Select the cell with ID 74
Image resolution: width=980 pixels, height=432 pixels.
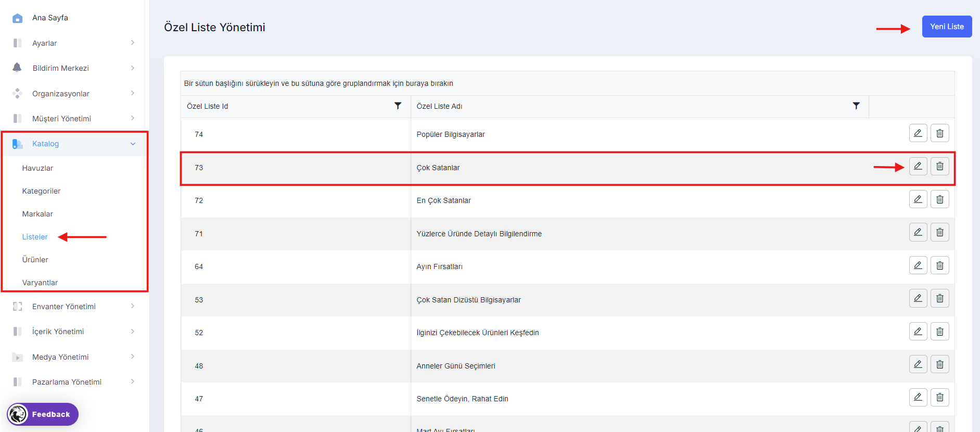[x=296, y=134]
